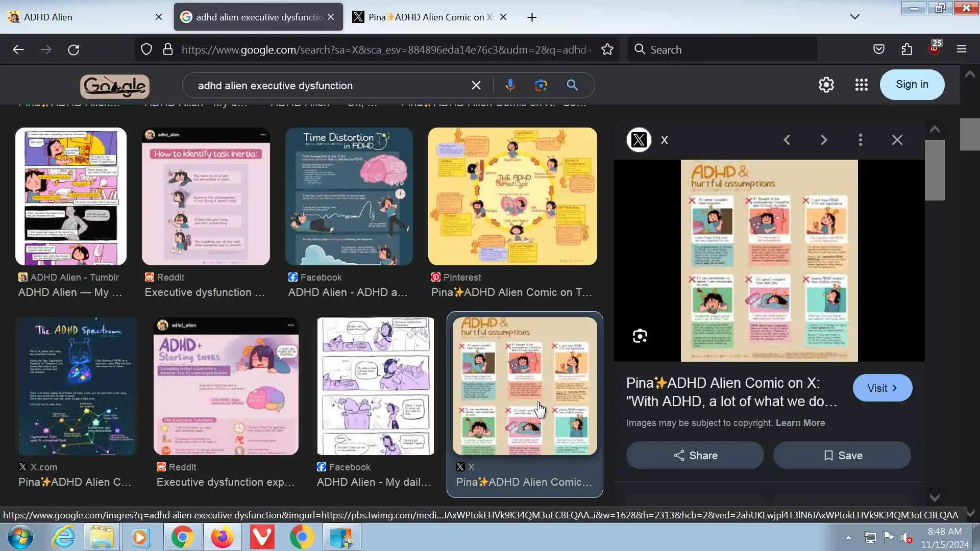This screenshot has height=551, width=980.
Task: Click the Learn More copyright link
Action: (800, 423)
